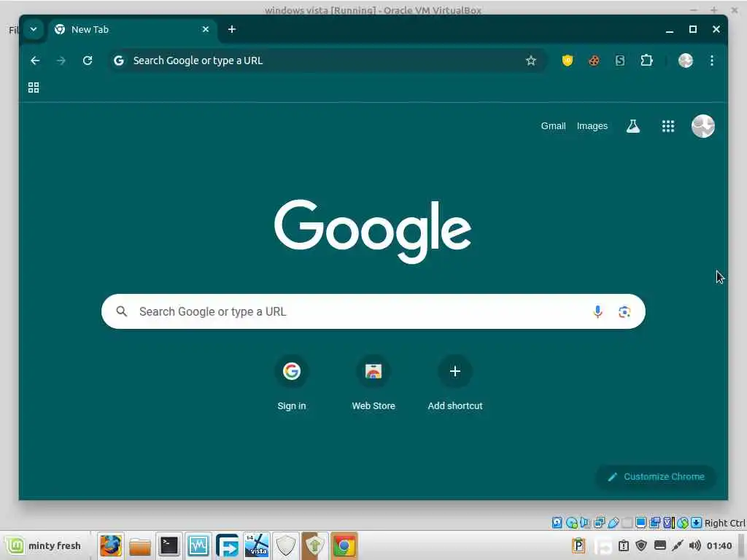Click Customize Chrome button
This screenshot has width=747, height=560.
tap(656, 477)
